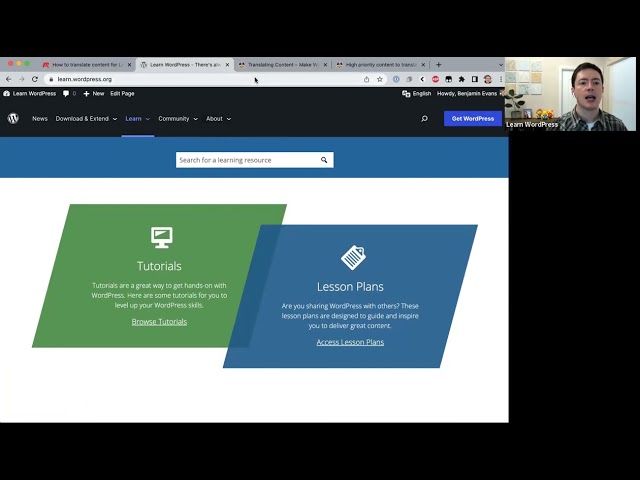Click the Lesson Plans heading text
640x480 pixels.
[x=350, y=287]
